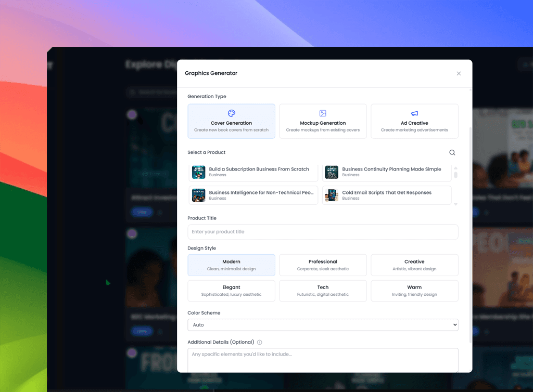
Task: Focus the Product Title input field
Action: 323,232
